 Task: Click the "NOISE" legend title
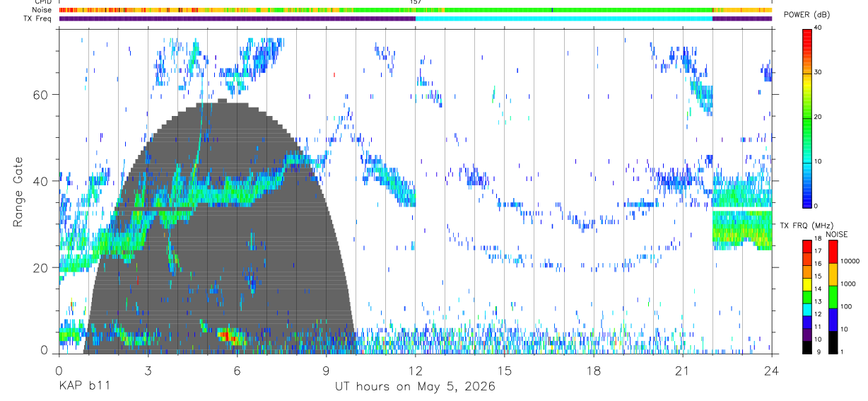(x=836, y=234)
